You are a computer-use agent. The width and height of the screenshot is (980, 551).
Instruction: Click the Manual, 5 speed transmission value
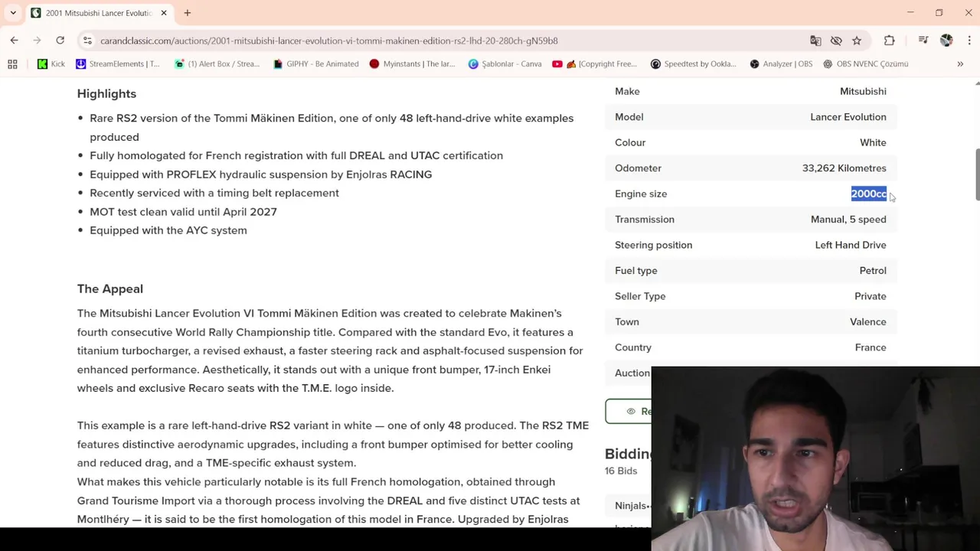(x=848, y=220)
